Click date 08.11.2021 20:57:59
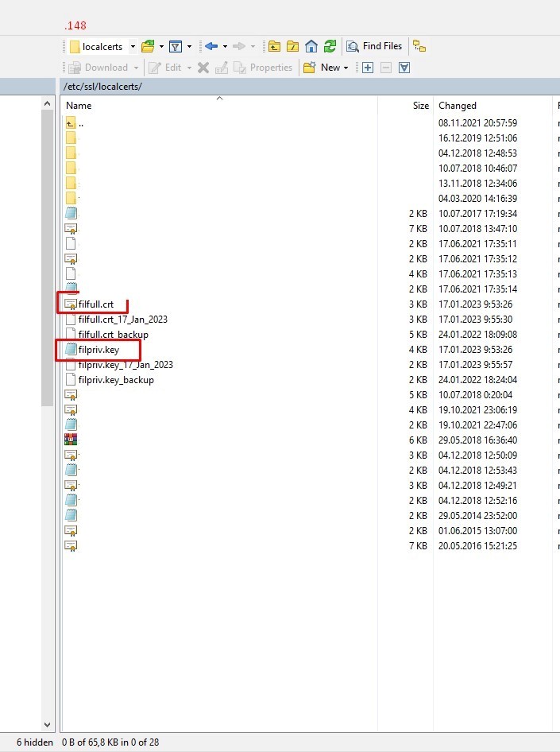Image resolution: width=560 pixels, height=752 pixels. (x=477, y=123)
